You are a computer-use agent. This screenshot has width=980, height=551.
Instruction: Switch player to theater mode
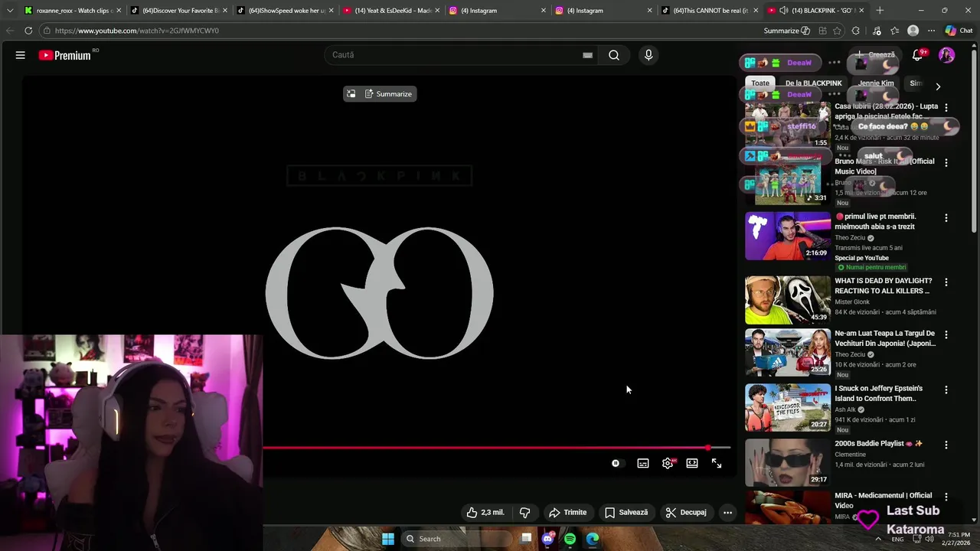coord(692,463)
